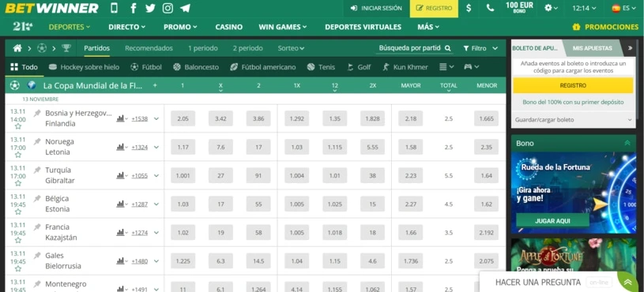Expand markets chevron for Bosnia-Finlandia

coord(156,118)
